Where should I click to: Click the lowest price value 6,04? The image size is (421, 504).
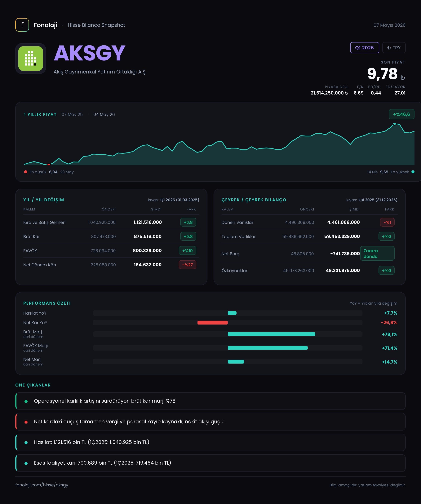coord(53,172)
